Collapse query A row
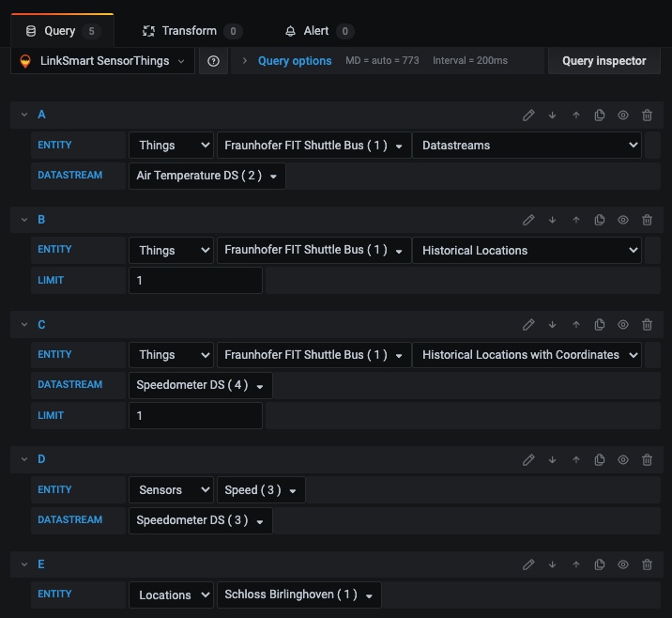672x618 pixels. [x=24, y=115]
